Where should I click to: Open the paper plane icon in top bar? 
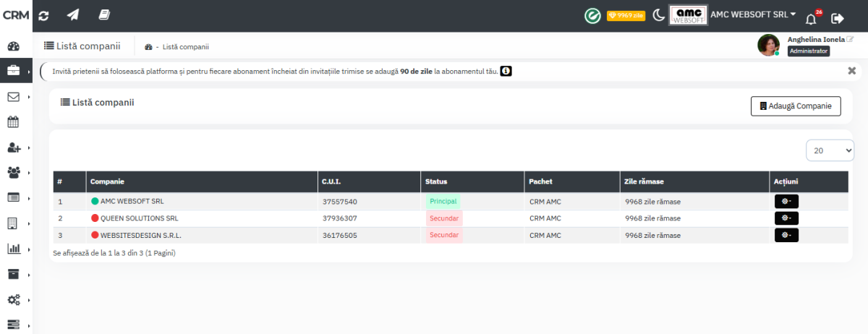point(73,15)
